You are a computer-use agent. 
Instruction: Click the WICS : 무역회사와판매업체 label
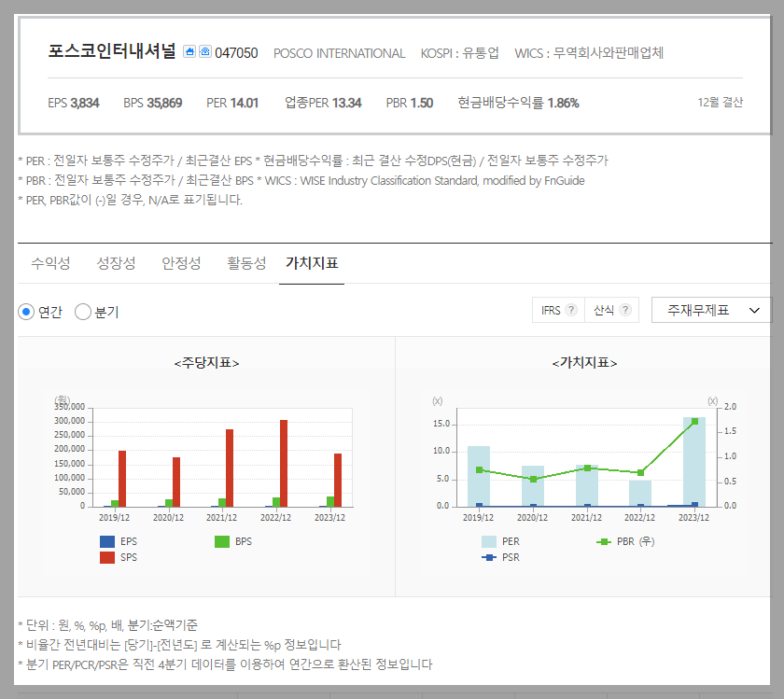click(589, 53)
